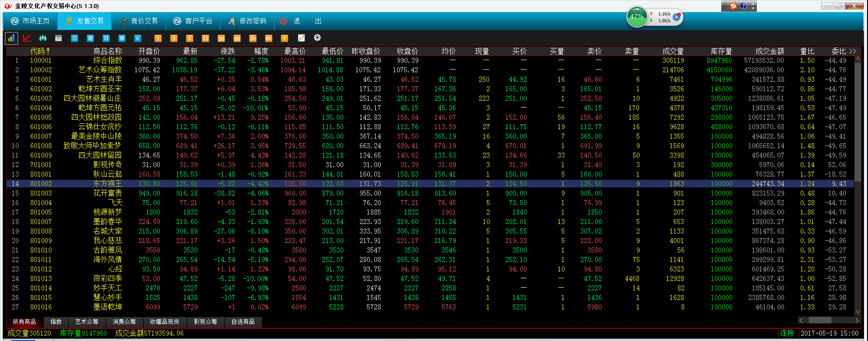Click the vertical scrollbar up arrow
Viewport: 868px width, 341px height.
[858, 59]
